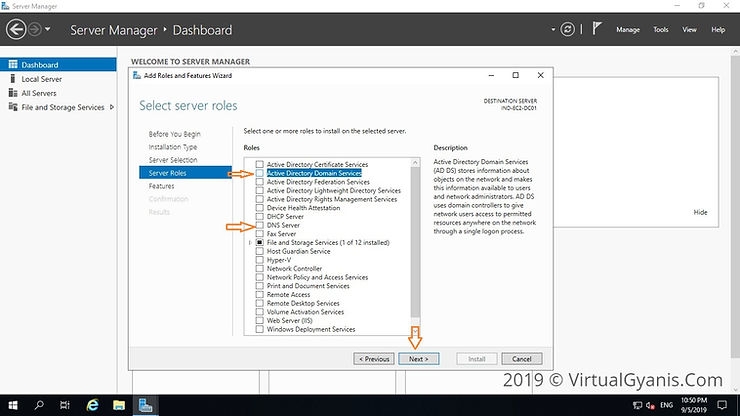Enable the DNS Server role checkbox
Image resolution: width=740 pixels, height=416 pixels.
[x=260, y=225]
